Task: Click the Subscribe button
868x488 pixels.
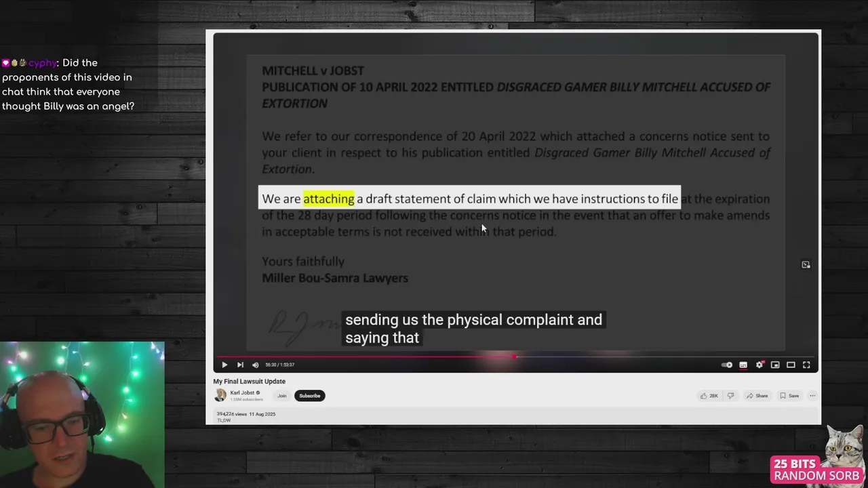Action: coord(309,396)
